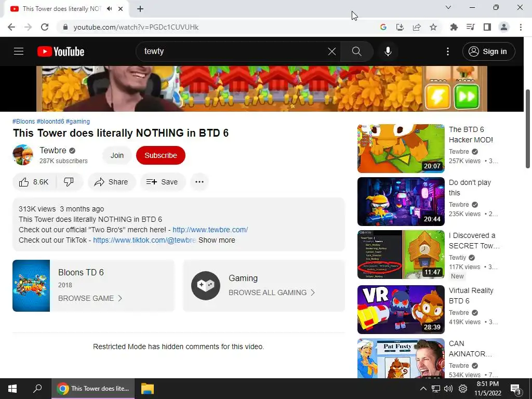Start voice search with the microphone
The height and width of the screenshot is (399, 532).
click(388, 51)
